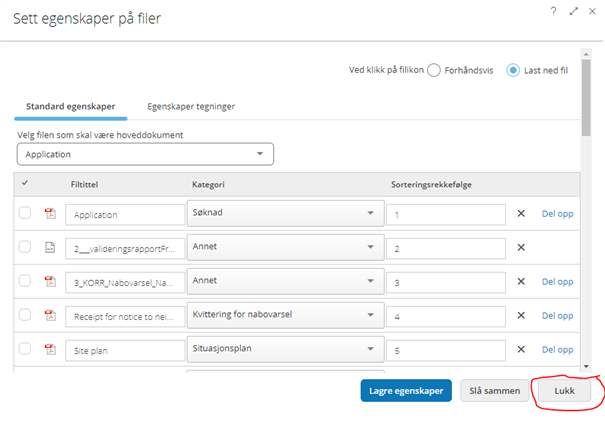The image size is (605, 421).
Task: Click Del opp link for Receipt for notice row
Action: (x=558, y=316)
